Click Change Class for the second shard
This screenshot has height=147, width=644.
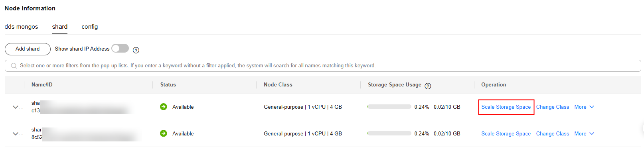[553, 133]
